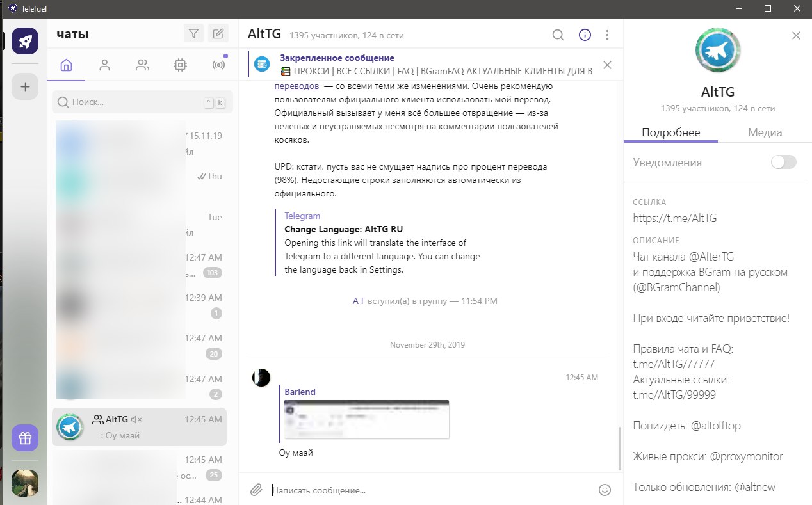Screen dimensions: 812x505
Task: Open the Telegram link preview title
Action: coord(302,216)
